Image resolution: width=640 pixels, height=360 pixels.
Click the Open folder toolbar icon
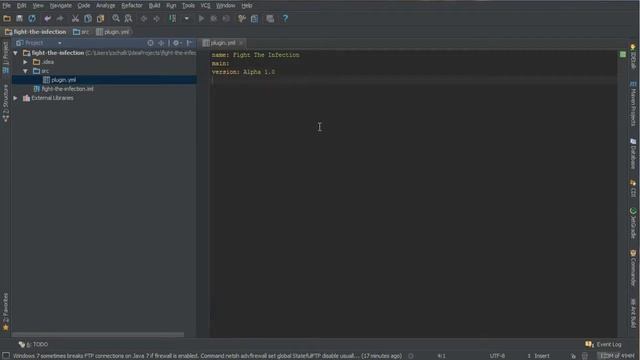click(7, 18)
